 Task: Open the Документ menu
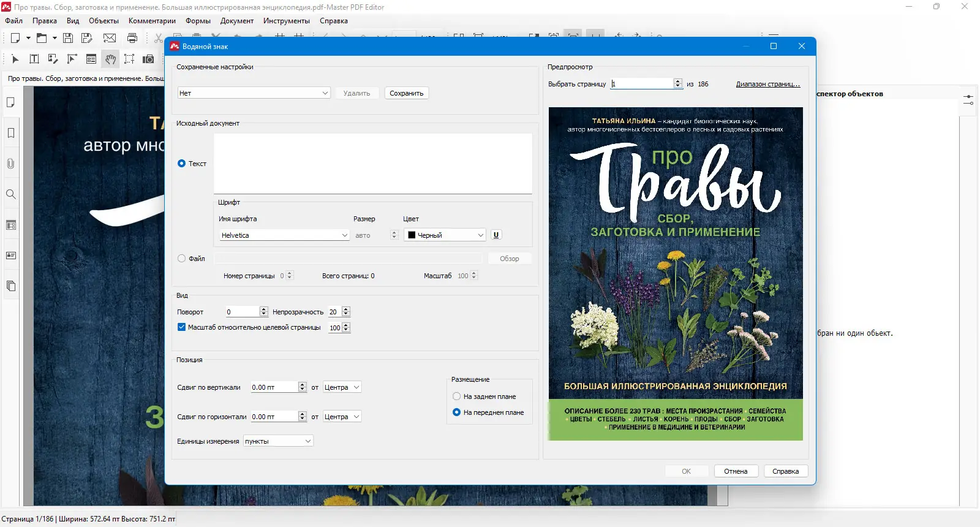pos(237,21)
